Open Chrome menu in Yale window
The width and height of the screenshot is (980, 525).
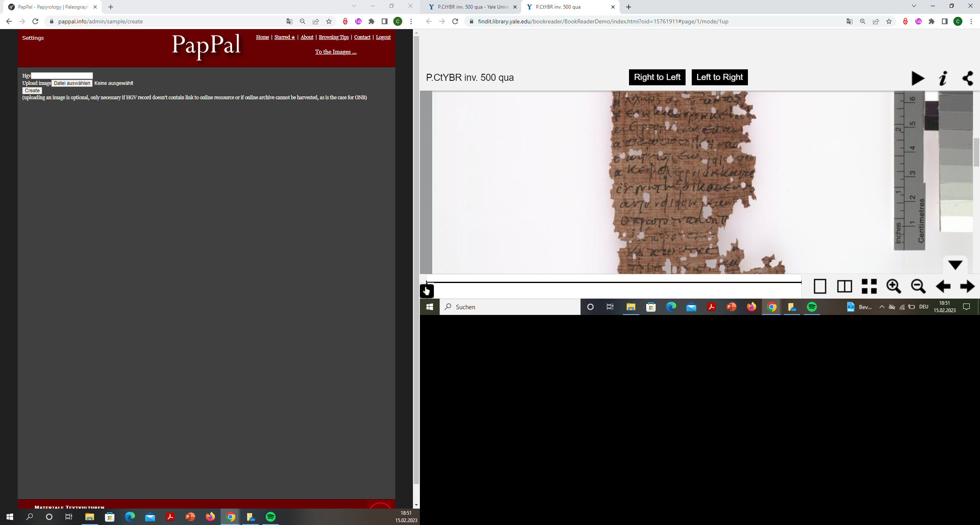click(x=971, y=21)
